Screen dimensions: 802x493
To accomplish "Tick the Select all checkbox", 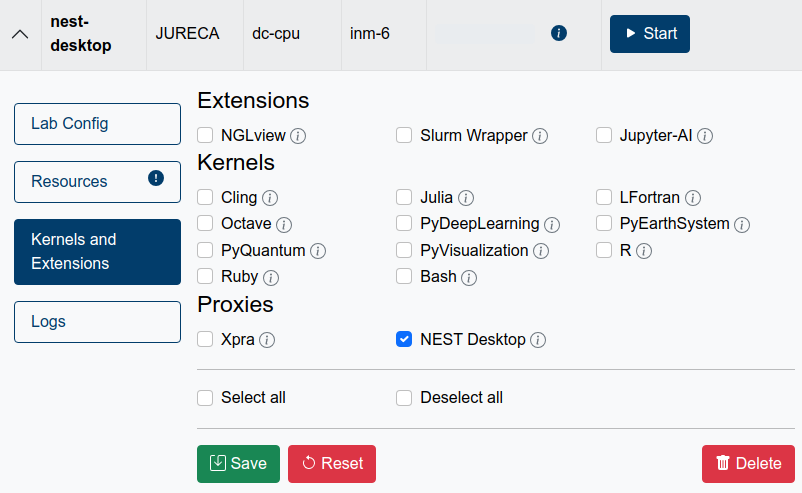I will pos(205,398).
